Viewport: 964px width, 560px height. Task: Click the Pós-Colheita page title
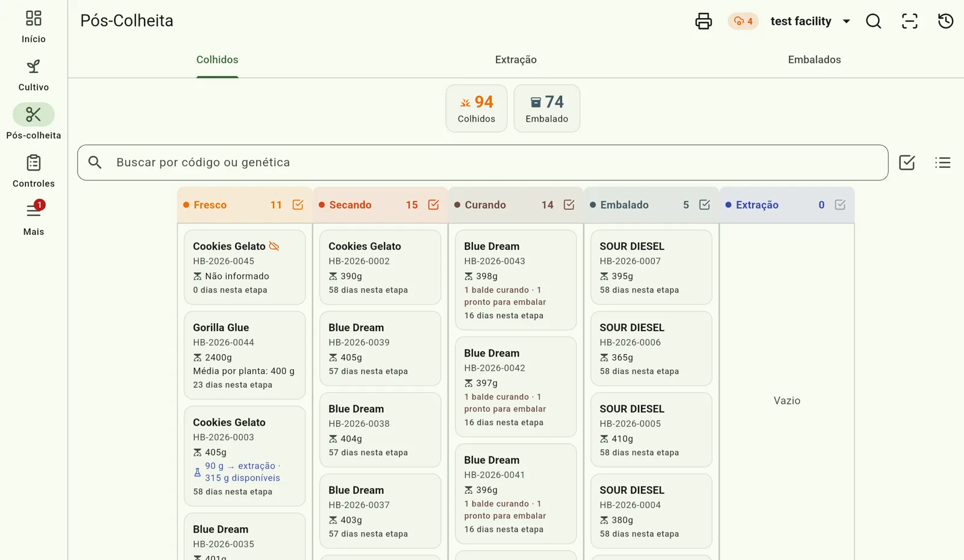pos(127,20)
